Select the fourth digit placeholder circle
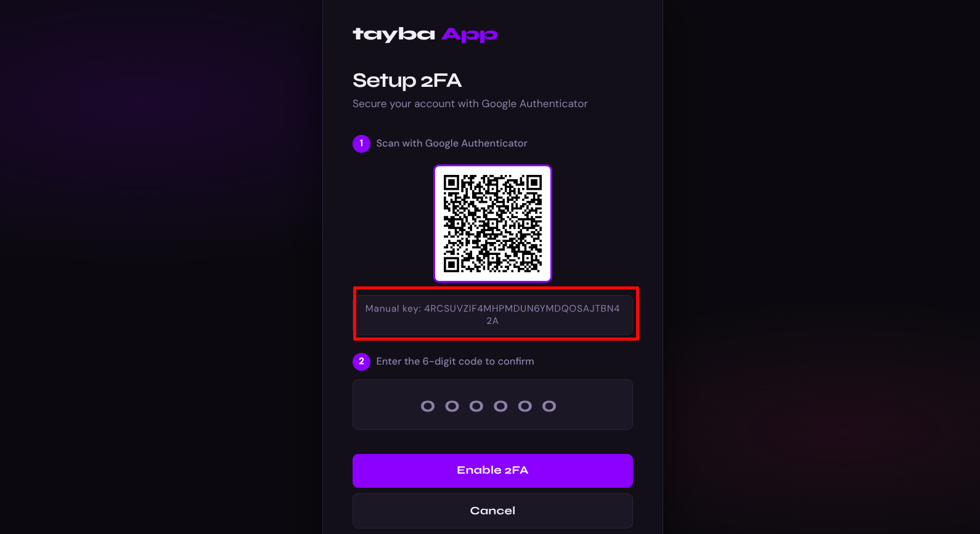This screenshot has width=980, height=534. pyautogui.click(x=500, y=406)
